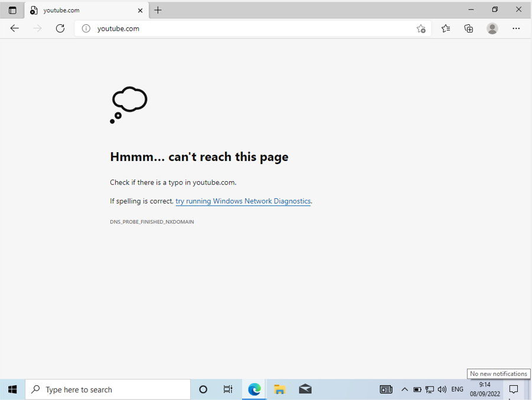Go back to previous page
This screenshot has width=532, height=400.
[x=15, y=28]
